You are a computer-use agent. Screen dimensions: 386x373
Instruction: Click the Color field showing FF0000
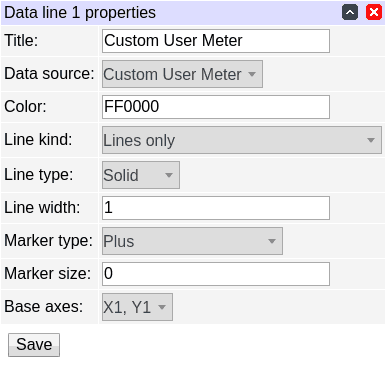coord(216,107)
